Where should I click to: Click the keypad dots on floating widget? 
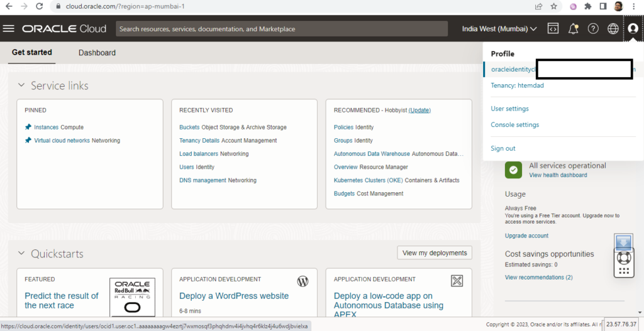click(x=624, y=271)
